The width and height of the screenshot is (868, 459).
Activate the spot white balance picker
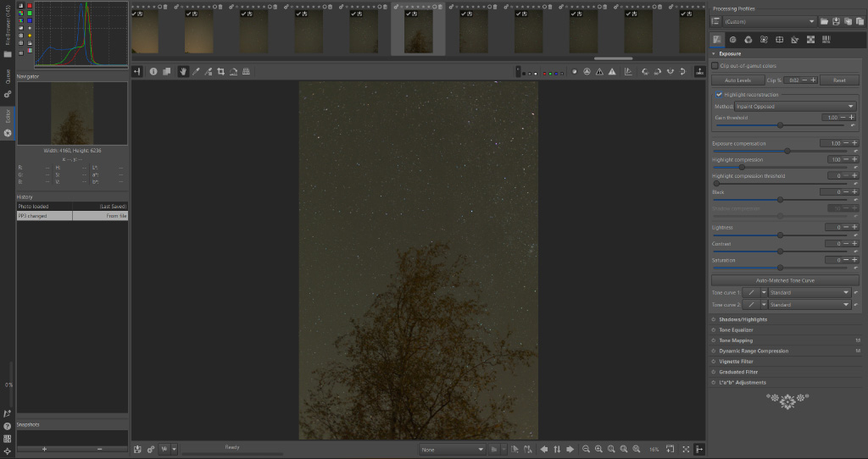pyautogui.click(x=196, y=72)
